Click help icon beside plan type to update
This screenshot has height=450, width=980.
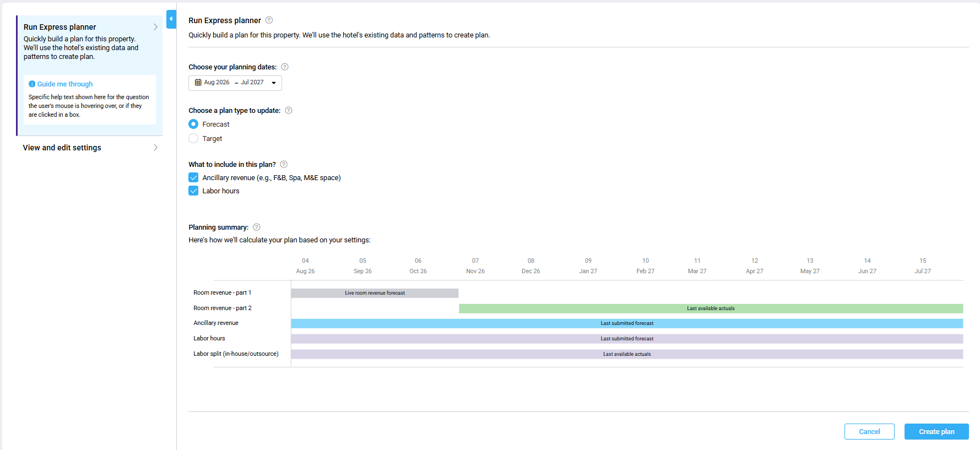pos(289,111)
